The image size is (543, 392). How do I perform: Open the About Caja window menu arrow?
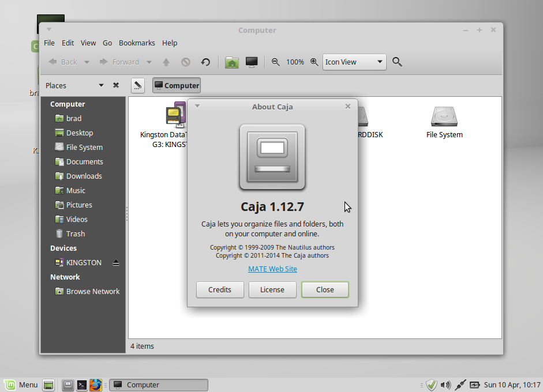197,106
